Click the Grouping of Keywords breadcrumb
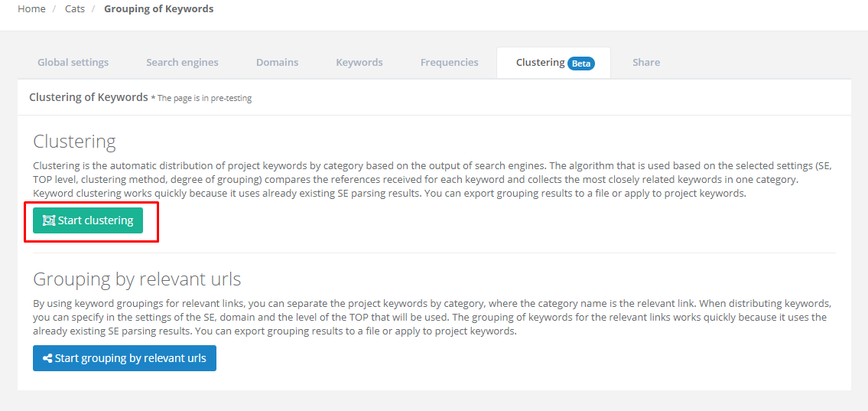 pyautogui.click(x=159, y=9)
